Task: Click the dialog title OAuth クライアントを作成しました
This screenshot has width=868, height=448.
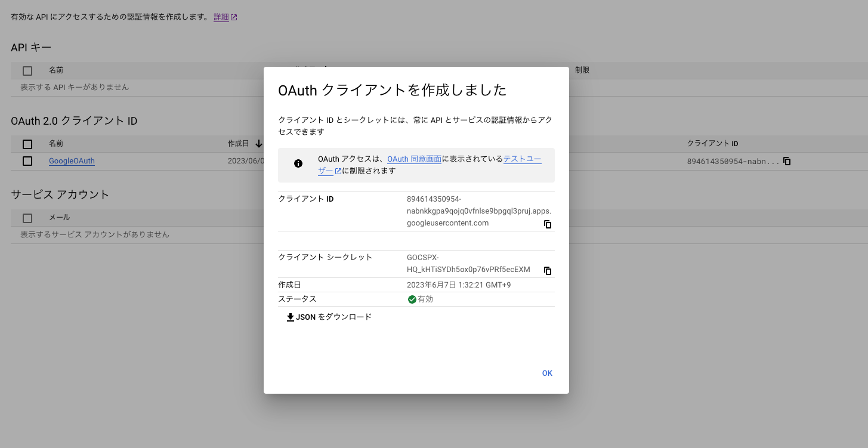Action: click(x=393, y=90)
